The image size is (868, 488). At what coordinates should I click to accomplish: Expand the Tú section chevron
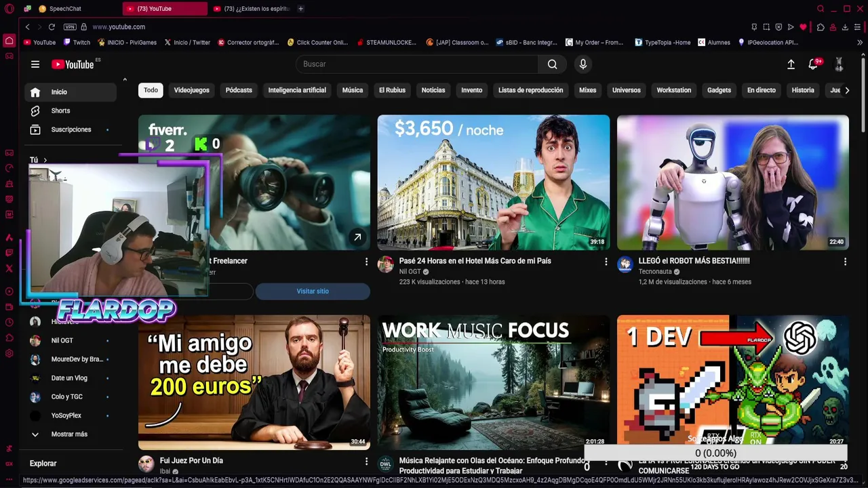pos(45,161)
